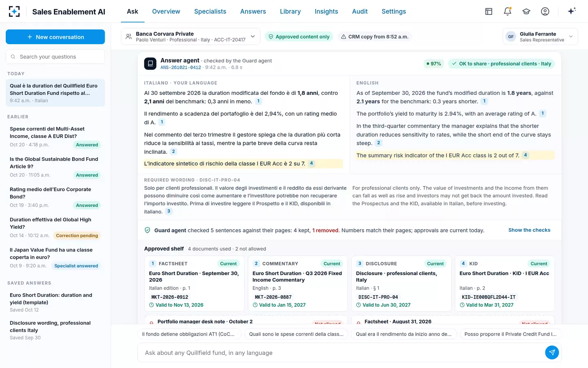Toggle the Approved content only filter
This screenshot has height=368, width=588.
point(299,37)
